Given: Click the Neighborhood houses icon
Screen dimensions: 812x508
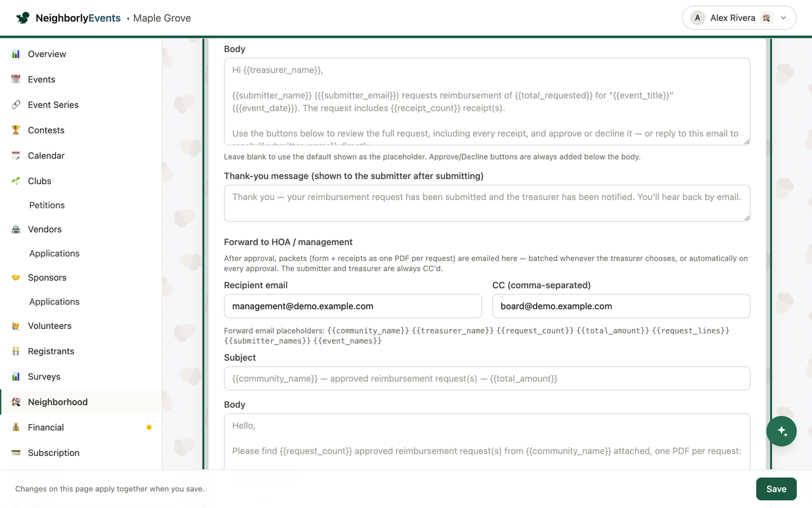Looking at the screenshot, I should [16, 402].
